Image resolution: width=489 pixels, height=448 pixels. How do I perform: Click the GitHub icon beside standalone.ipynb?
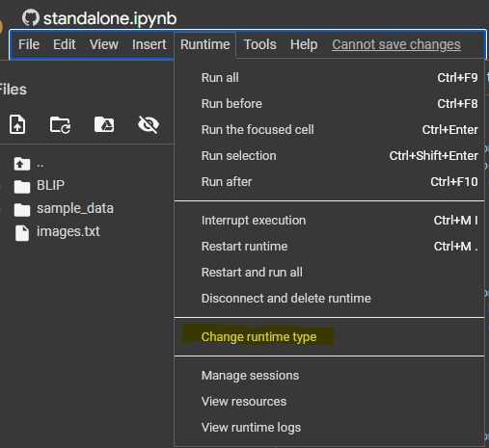[31, 18]
